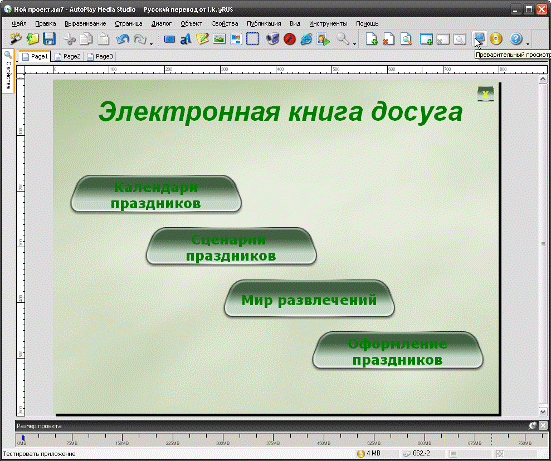The image size is (551, 461).
Task: Expand the Help icon dropdown arrow
Action: click(528, 44)
